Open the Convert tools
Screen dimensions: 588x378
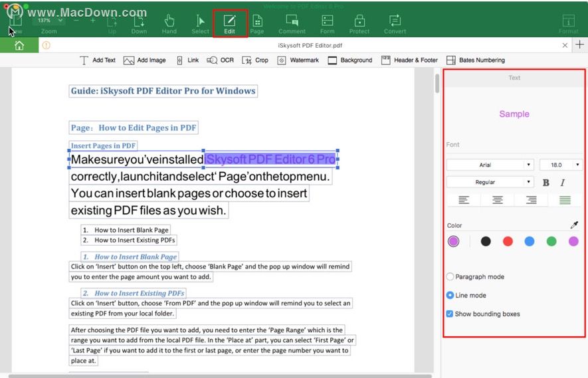(x=395, y=24)
